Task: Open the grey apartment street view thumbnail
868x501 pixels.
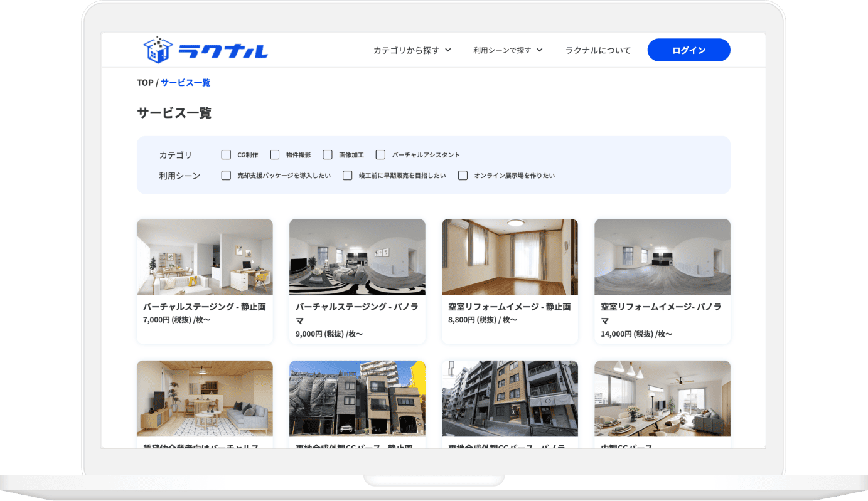Action: (x=510, y=399)
